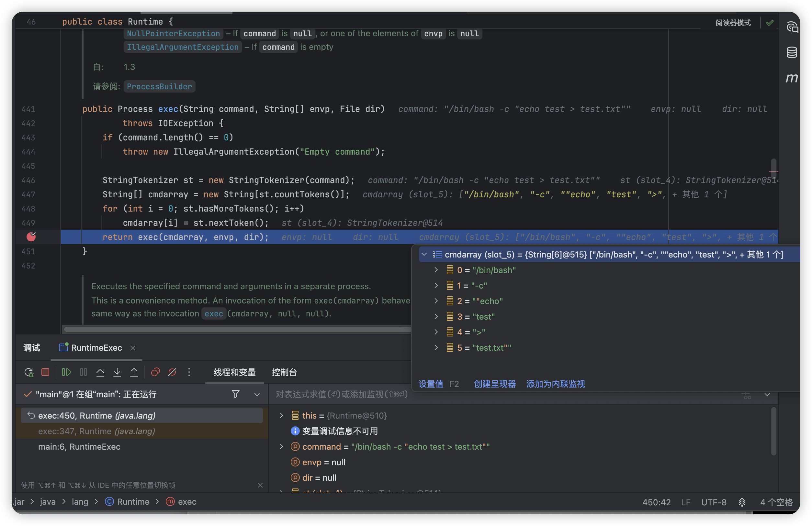
Task: Open the Maven tool window icon
Action: [x=792, y=78]
